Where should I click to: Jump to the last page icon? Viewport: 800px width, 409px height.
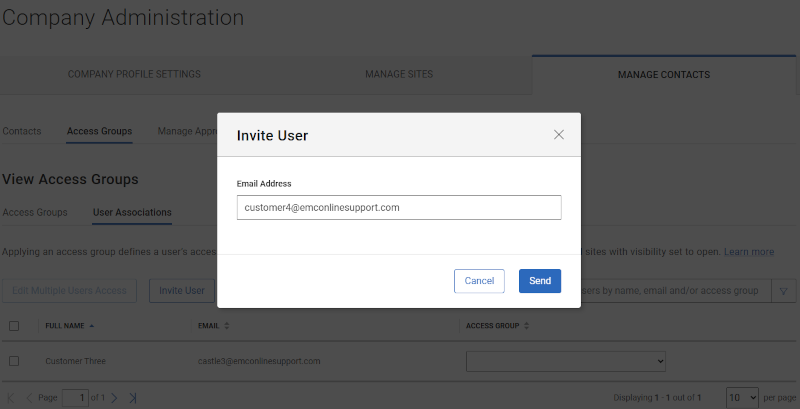pyautogui.click(x=132, y=398)
